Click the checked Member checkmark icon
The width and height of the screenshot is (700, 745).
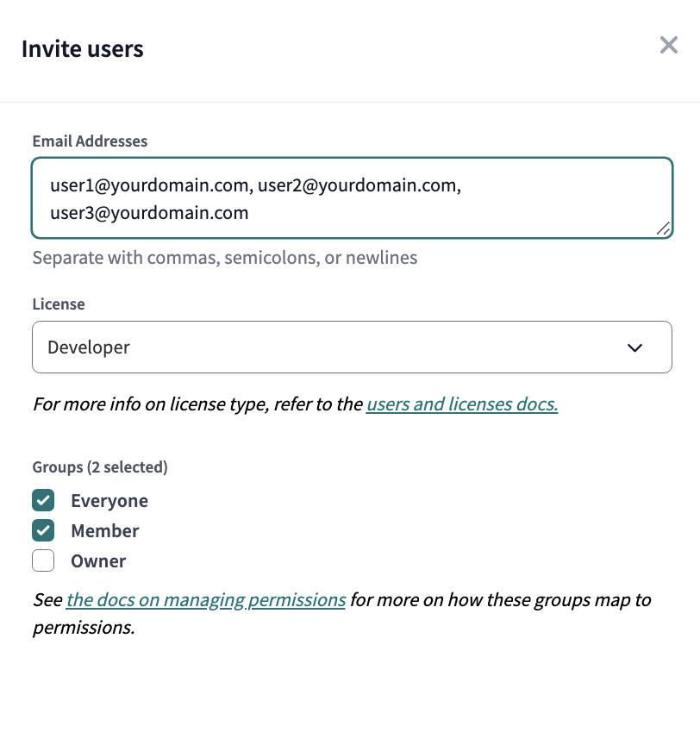(x=43, y=530)
